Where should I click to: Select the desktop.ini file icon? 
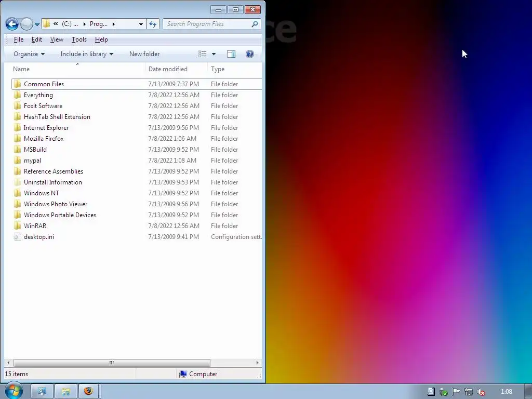click(17, 237)
